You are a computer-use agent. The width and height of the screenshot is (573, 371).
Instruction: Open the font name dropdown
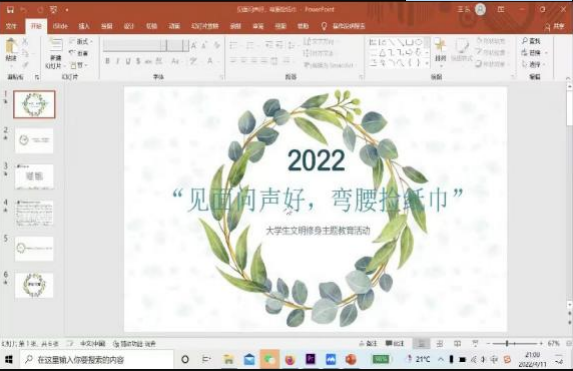pos(163,45)
